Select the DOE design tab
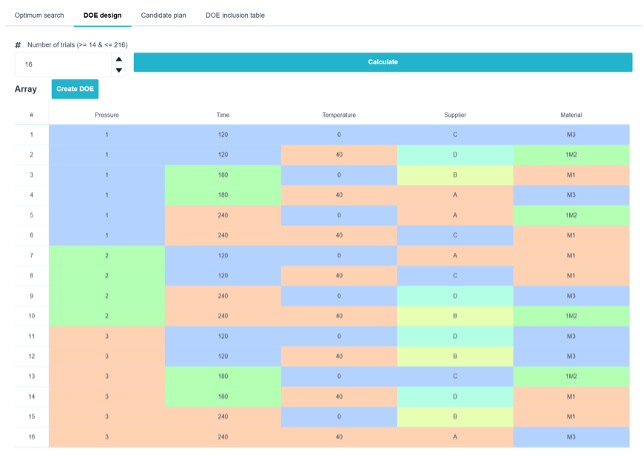The height and width of the screenshot is (456, 644). pos(103,15)
